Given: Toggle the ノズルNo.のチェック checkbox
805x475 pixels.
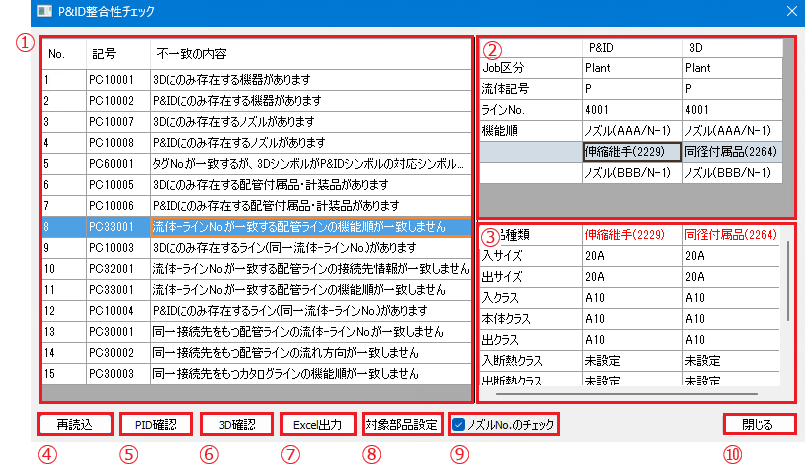Looking at the screenshot, I should point(458,424).
